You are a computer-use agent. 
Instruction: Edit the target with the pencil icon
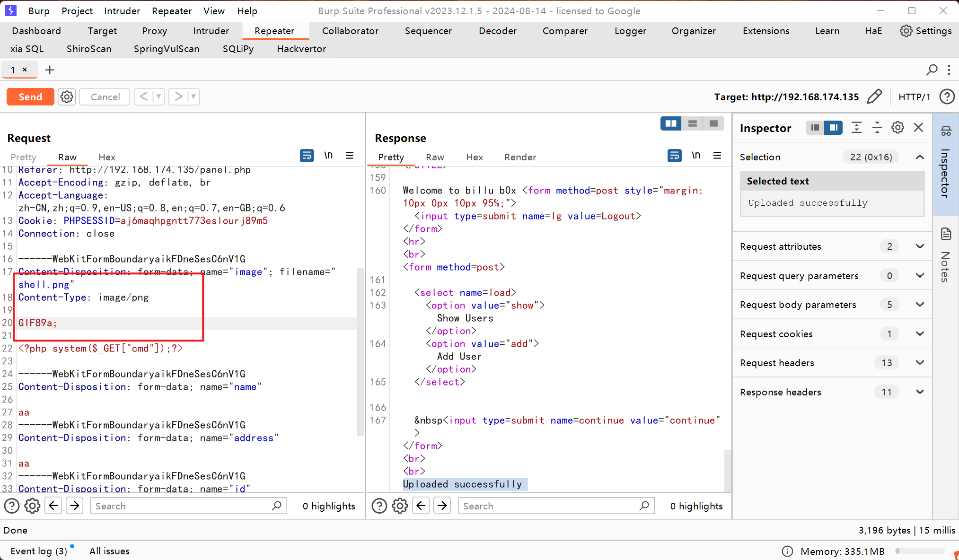874,96
